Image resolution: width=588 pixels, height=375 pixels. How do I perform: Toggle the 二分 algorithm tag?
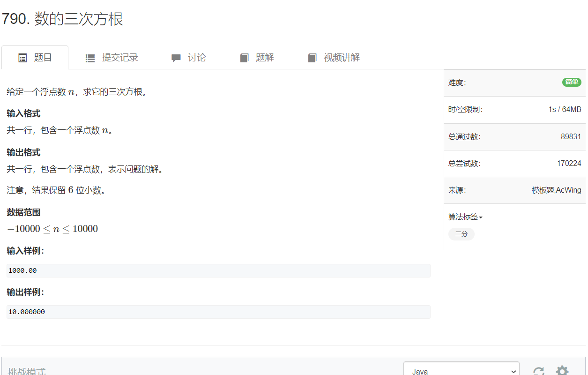pyautogui.click(x=461, y=234)
